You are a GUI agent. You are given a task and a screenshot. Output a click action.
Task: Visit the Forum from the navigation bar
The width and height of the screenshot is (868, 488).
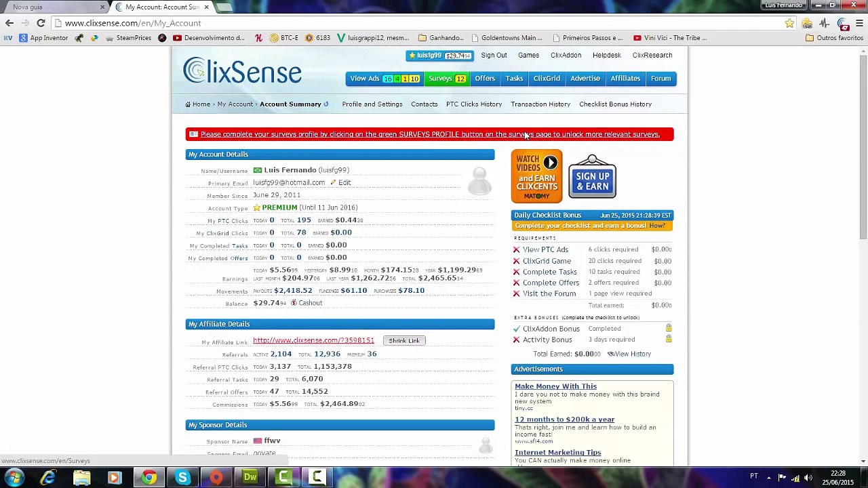pos(660,79)
